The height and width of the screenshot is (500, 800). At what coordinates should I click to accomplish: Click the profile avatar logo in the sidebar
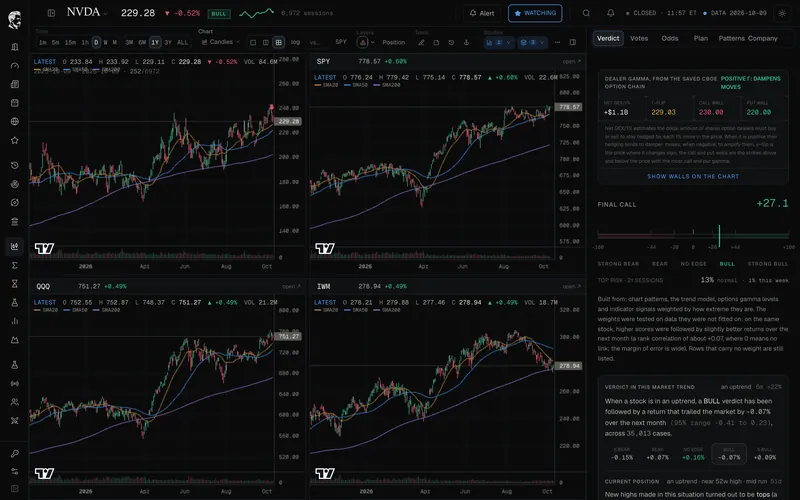pos(14,19)
